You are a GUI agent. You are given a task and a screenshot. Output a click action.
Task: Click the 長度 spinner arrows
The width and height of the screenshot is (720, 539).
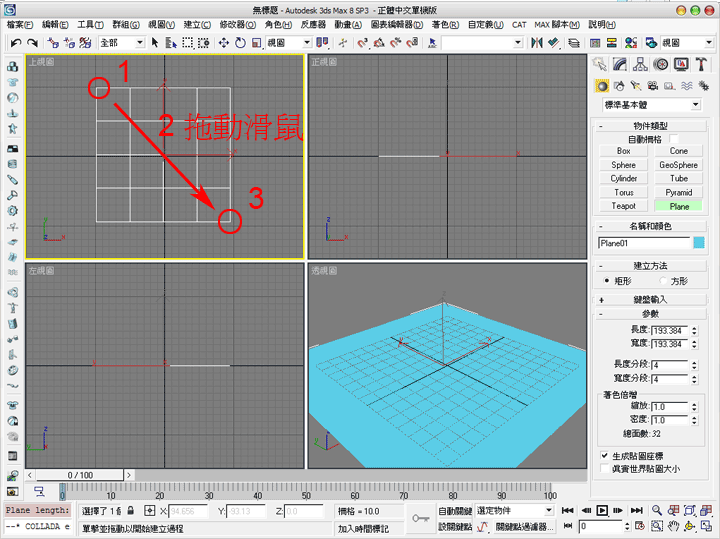[x=694, y=331]
